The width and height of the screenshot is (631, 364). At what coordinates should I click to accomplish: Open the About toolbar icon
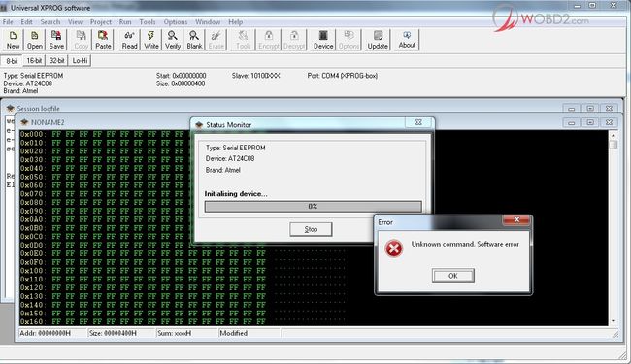tap(407, 40)
